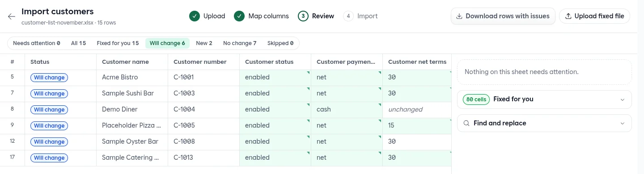This screenshot has height=174, width=644.
Task: Click customer number C-1001
Action: (203, 78)
